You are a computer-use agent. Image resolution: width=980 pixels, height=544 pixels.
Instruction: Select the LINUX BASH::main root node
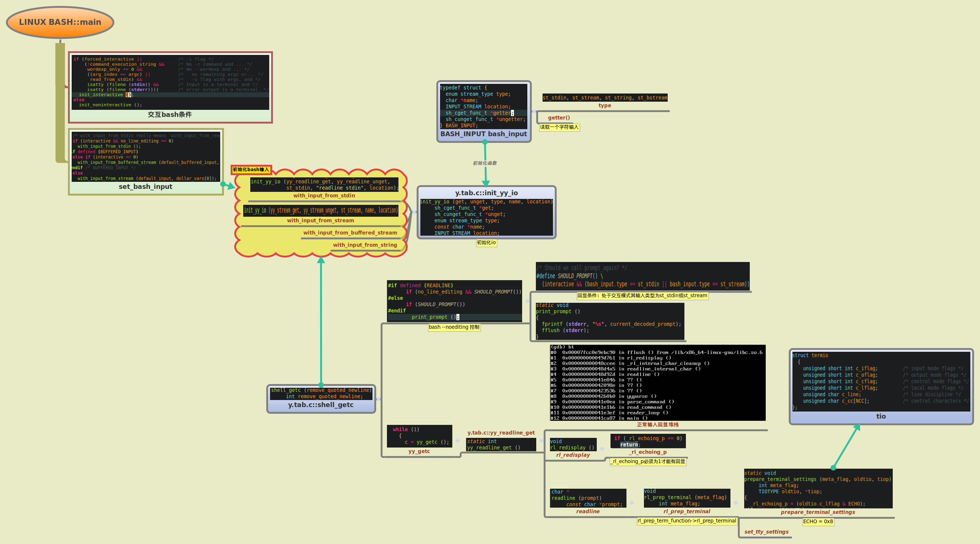(x=60, y=22)
